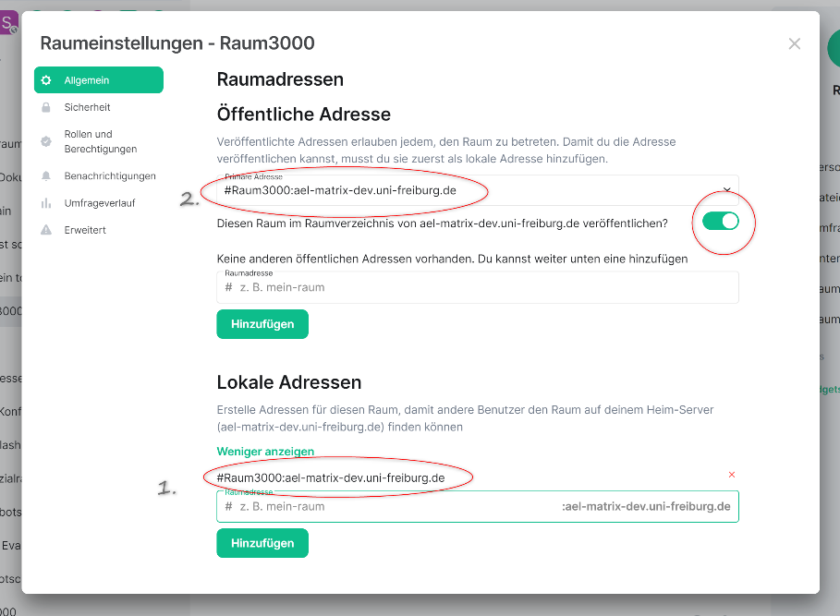Image resolution: width=840 pixels, height=616 pixels.
Task: Open Rollen und Berechtigungen tab
Action: coord(99,141)
